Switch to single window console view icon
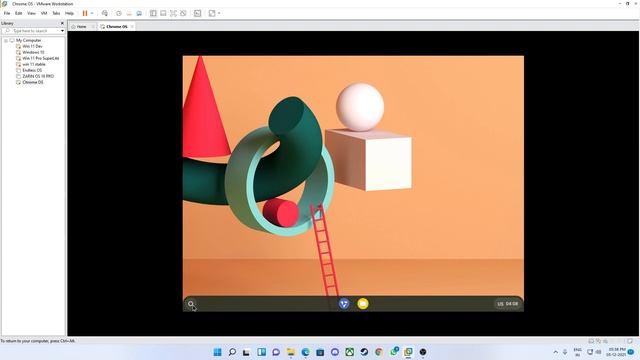 click(163, 13)
